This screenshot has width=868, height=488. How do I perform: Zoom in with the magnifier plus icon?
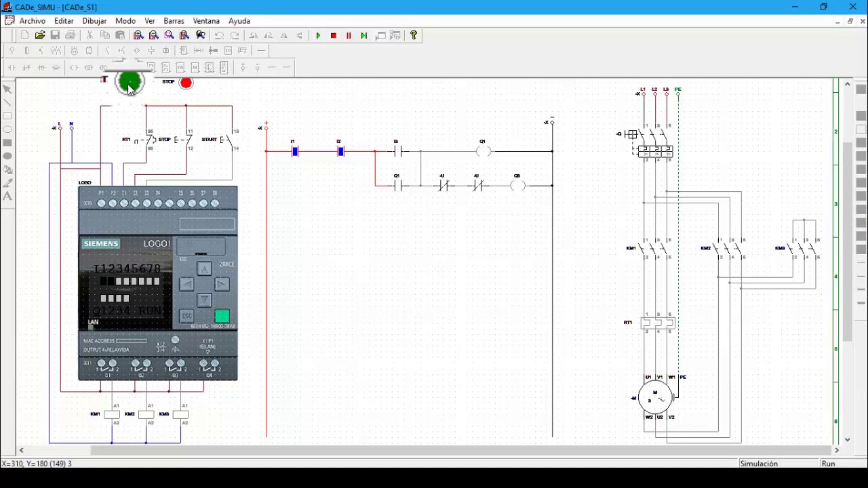tap(138, 35)
